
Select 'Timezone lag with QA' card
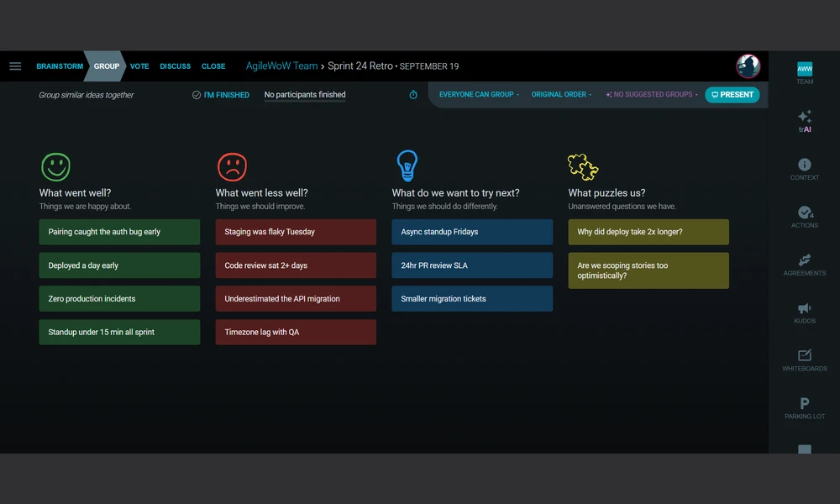296,332
